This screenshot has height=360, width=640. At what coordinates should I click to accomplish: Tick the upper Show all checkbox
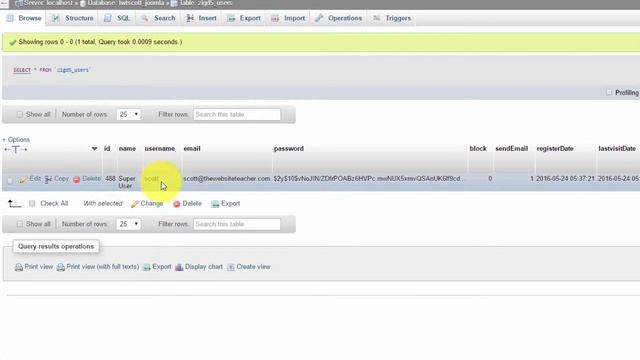click(x=20, y=115)
